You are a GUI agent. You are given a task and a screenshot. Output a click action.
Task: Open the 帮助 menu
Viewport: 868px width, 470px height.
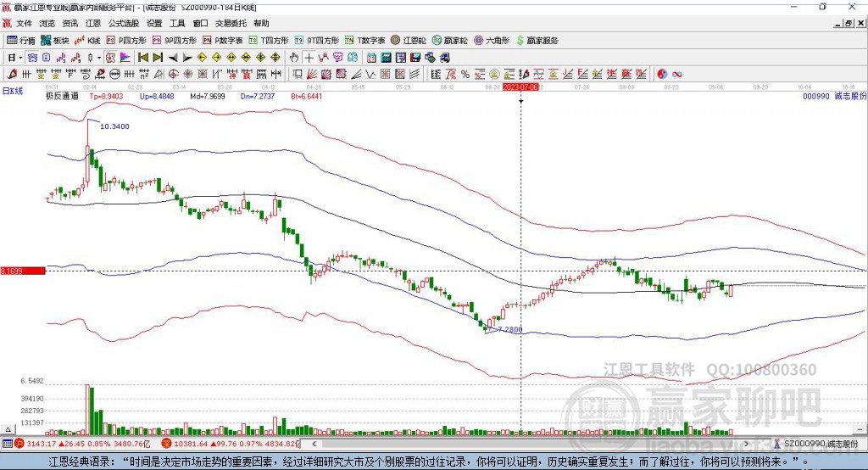point(261,23)
